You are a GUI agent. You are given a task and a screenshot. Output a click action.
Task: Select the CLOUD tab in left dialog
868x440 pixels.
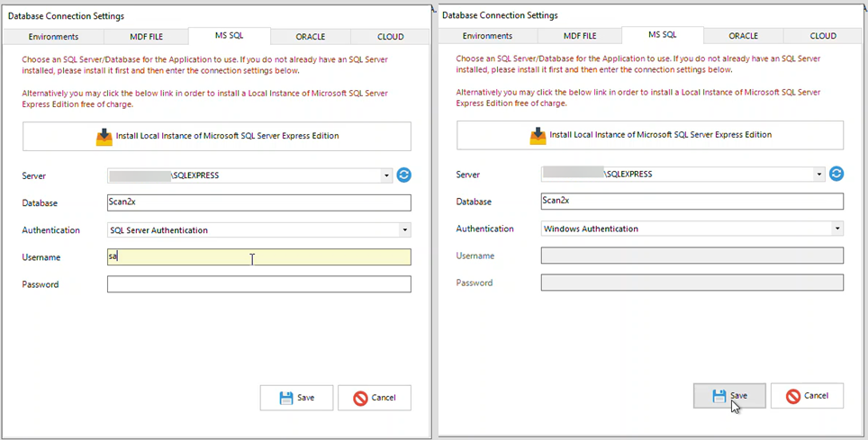coord(390,37)
